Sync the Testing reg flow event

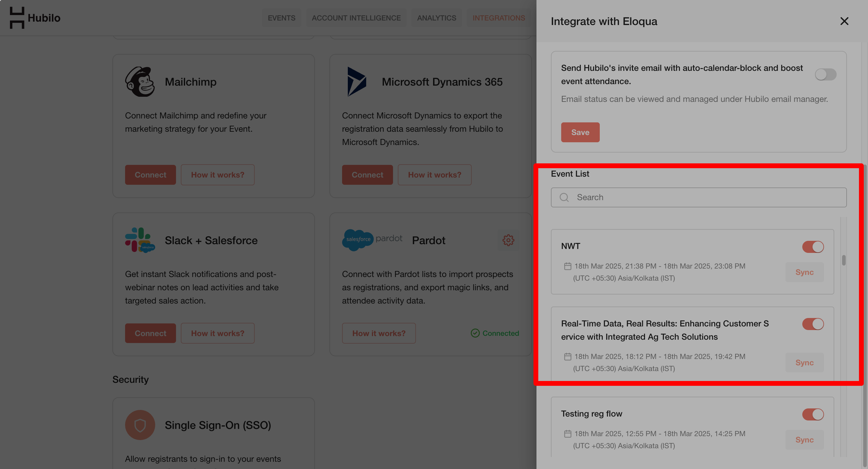pos(804,440)
